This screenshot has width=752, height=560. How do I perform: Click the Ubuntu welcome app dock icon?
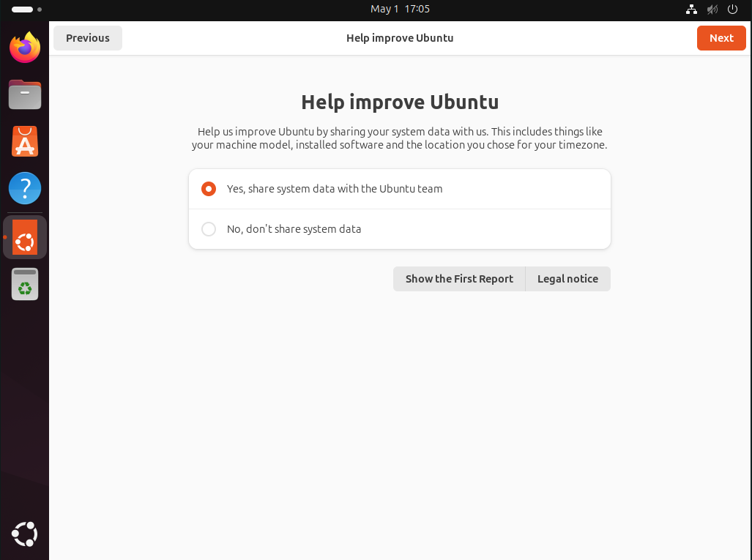pos(25,237)
